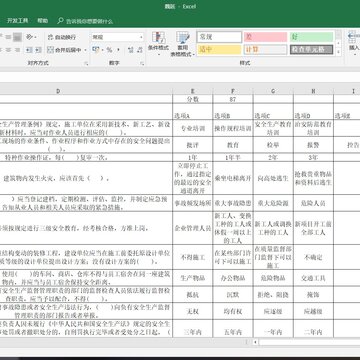Image resolution: width=360 pixels, height=360 pixels.
Task: Open 条件格式 conditional formatting
Action: 158,44
